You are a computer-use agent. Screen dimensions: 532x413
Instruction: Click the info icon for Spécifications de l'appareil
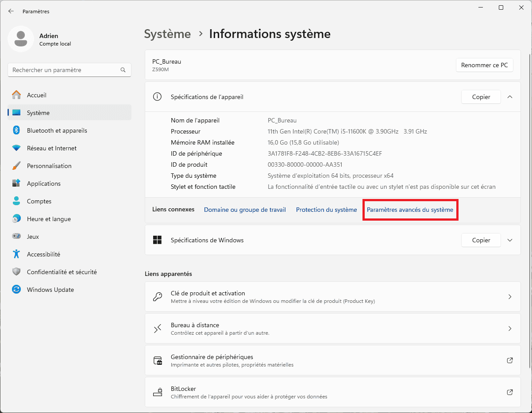pos(157,97)
